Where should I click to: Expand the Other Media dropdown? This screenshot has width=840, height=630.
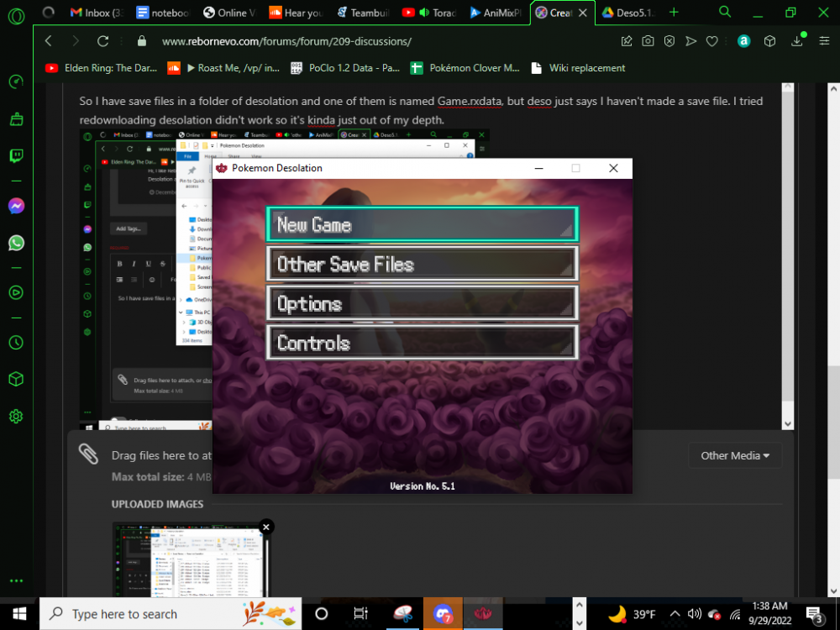735,456
